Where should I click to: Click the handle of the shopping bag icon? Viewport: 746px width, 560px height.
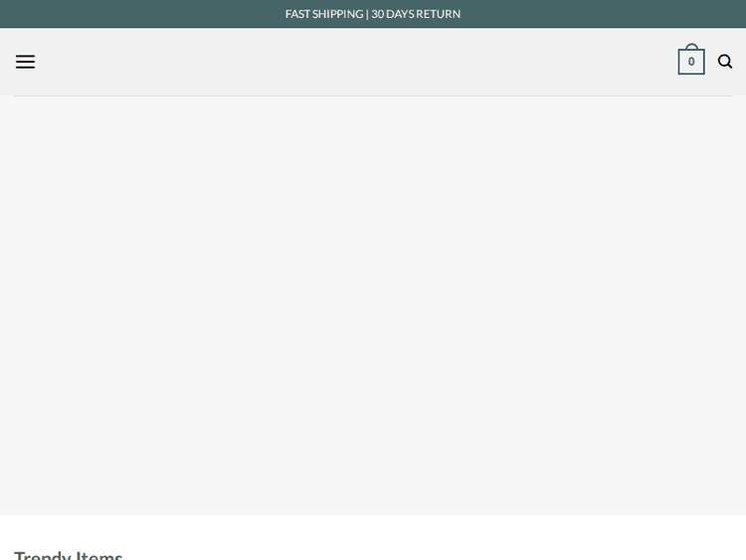click(691, 47)
